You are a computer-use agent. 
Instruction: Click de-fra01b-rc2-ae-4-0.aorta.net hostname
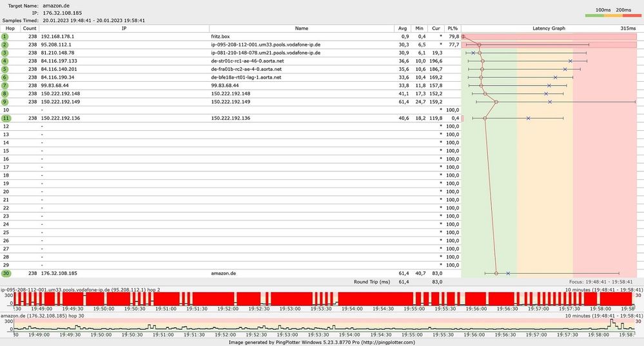pyautogui.click(x=246, y=70)
